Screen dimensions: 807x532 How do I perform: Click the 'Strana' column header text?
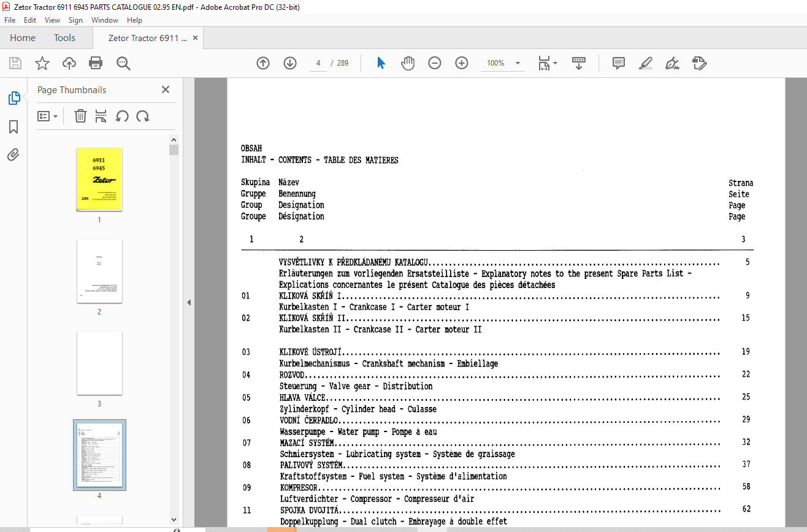click(741, 183)
